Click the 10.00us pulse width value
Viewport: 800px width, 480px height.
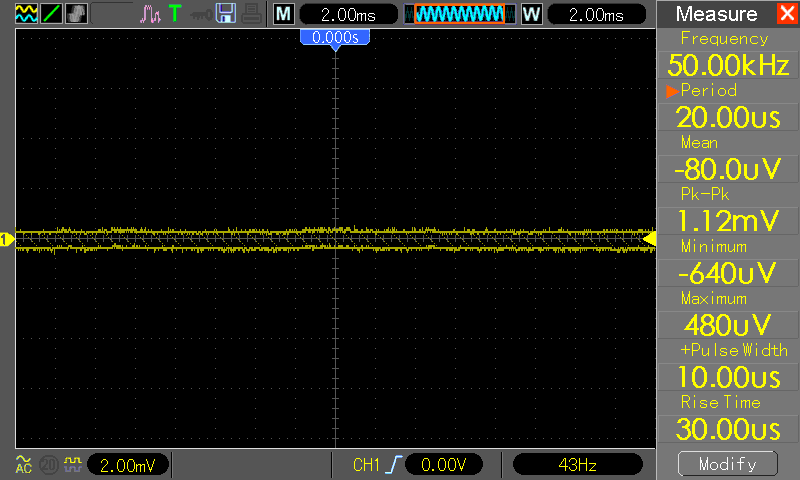tap(728, 377)
